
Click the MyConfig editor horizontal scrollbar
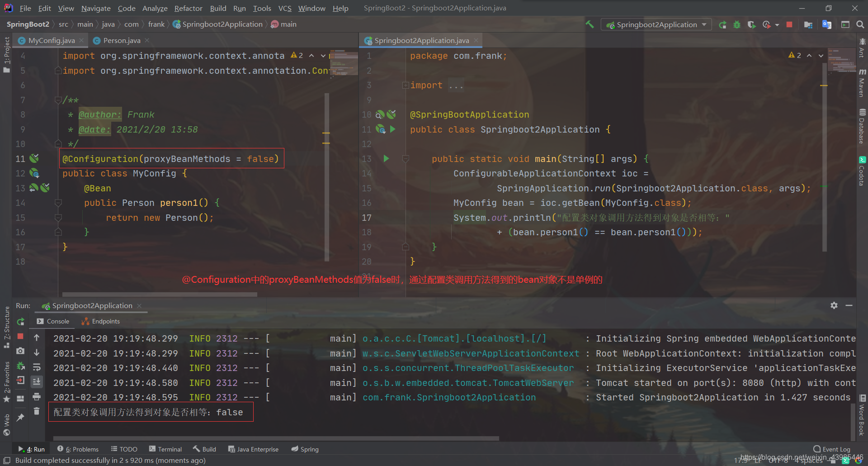click(160, 294)
